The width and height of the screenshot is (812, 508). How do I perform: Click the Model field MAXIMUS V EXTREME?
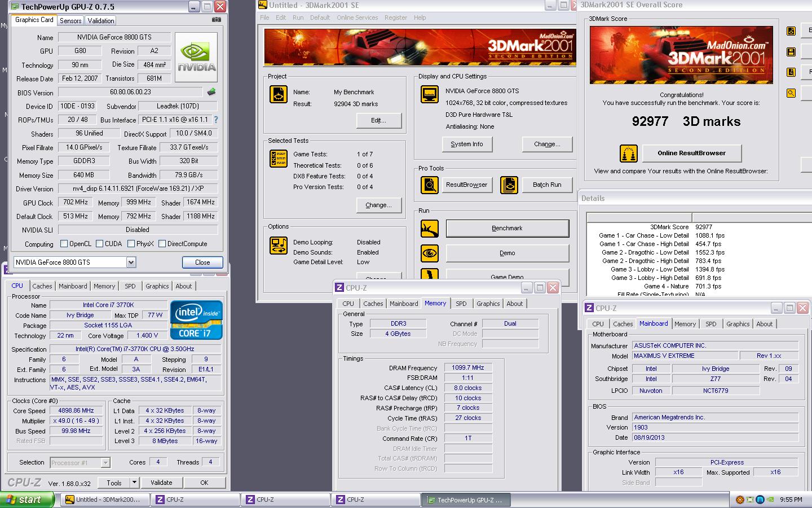point(685,356)
